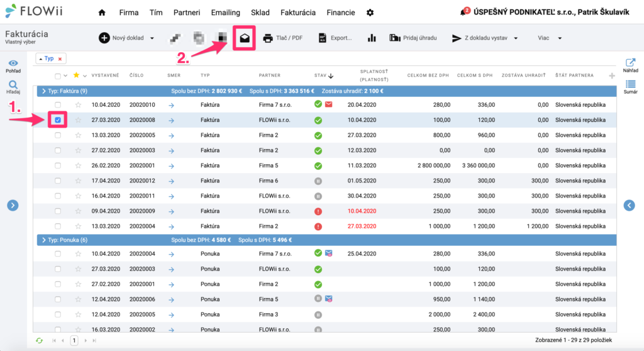
Task: Open the selection dropdown next to header checkbox
Action: click(x=65, y=75)
